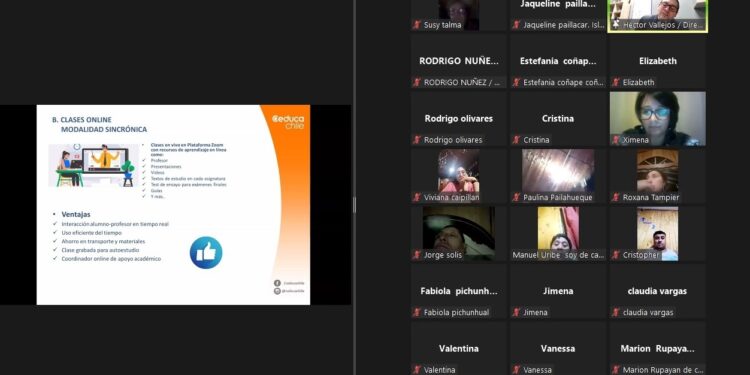Click muted mic icon beside Estefania coñape label

click(516, 82)
